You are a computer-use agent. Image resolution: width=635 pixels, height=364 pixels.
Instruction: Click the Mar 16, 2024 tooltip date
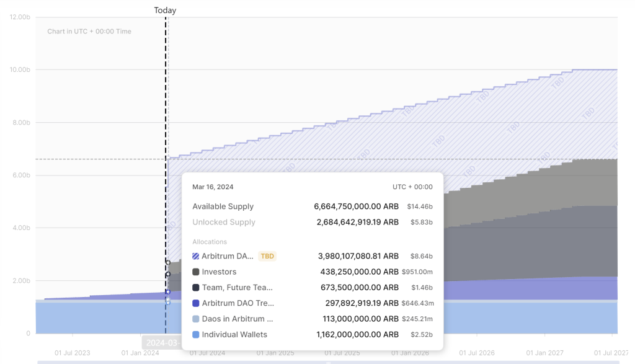(213, 187)
